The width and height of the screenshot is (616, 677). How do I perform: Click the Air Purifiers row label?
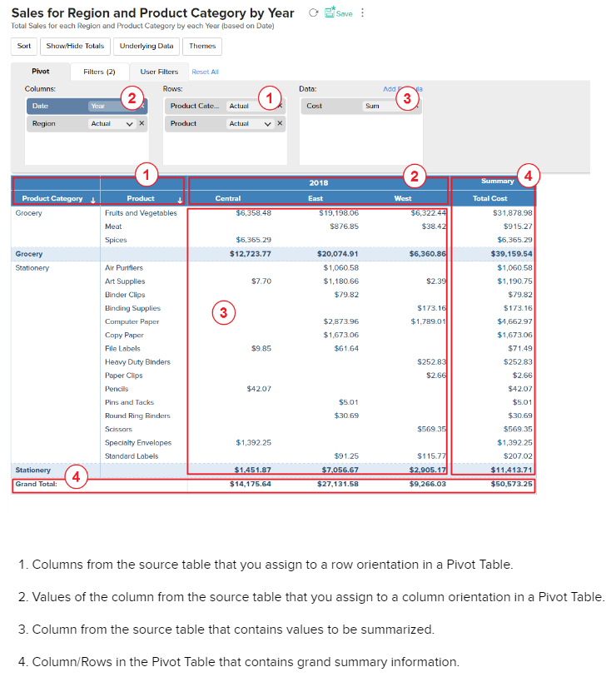[124, 268]
